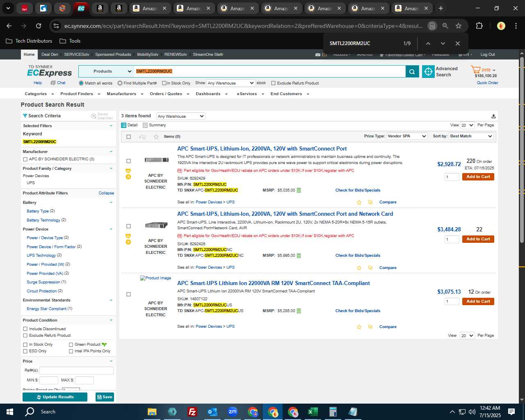Click add-to-list icon in Items header

[142, 137]
